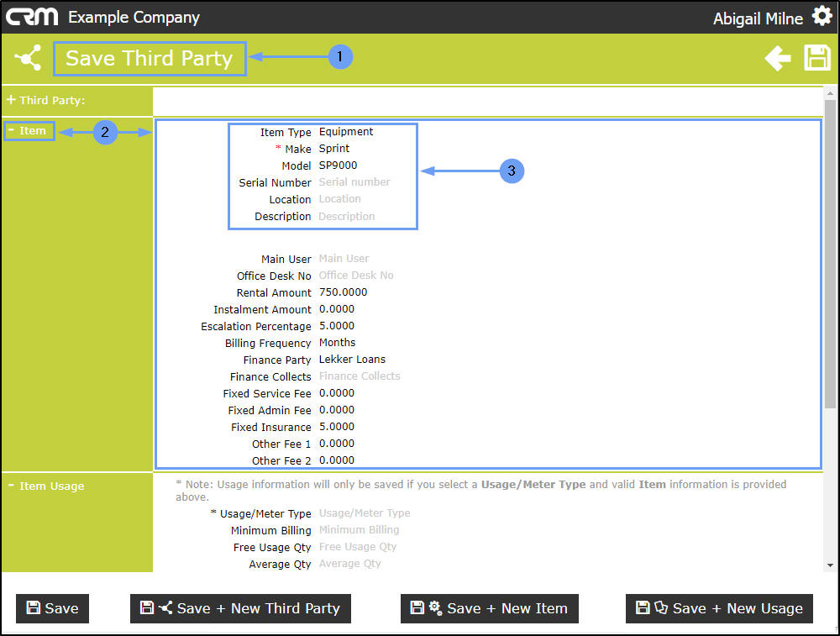Screen dimensions: 840x636
Task: Click the third party share icon in header
Action: (x=29, y=58)
